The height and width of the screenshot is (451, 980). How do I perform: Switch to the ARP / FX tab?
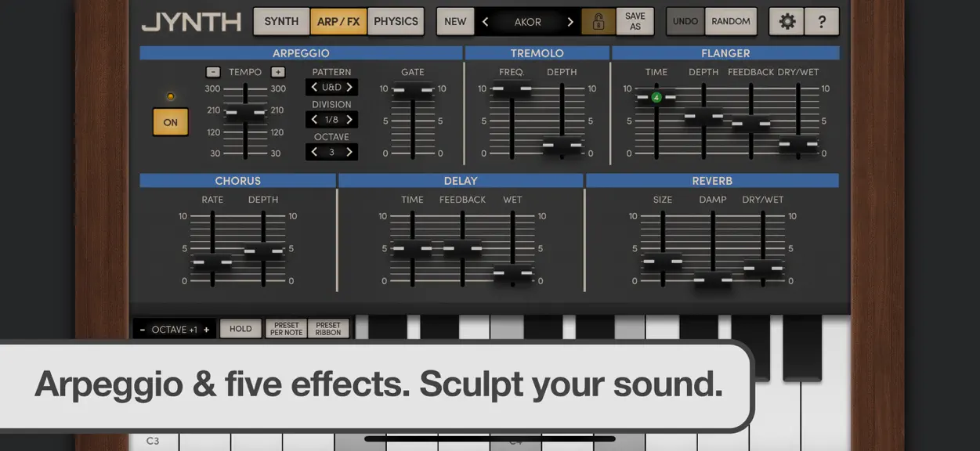click(338, 22)
